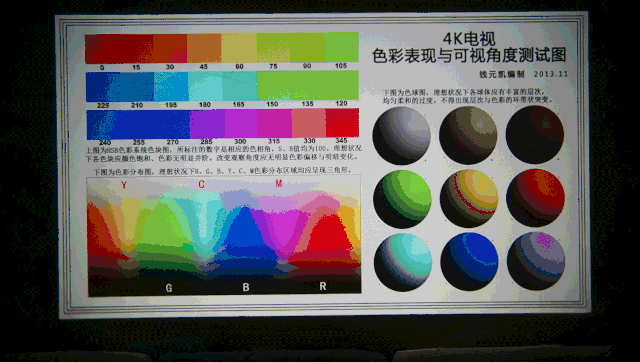Select the yellow color block labeled 60

click(x=239, y=48)
